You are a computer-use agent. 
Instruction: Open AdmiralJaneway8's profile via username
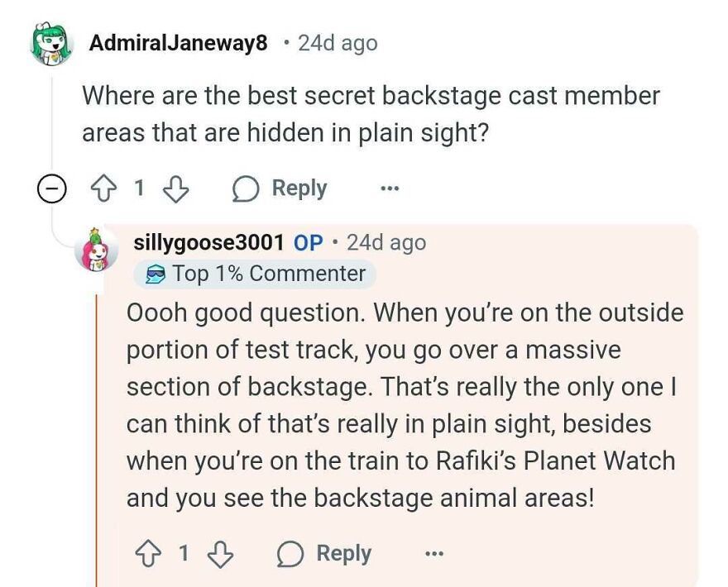(180, 42)
